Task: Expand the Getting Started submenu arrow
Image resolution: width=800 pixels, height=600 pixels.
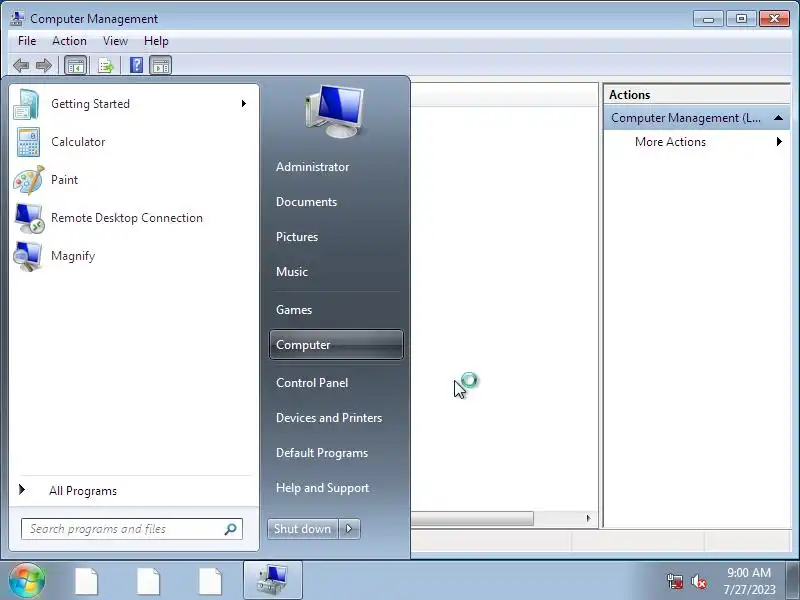Action: 244,104
